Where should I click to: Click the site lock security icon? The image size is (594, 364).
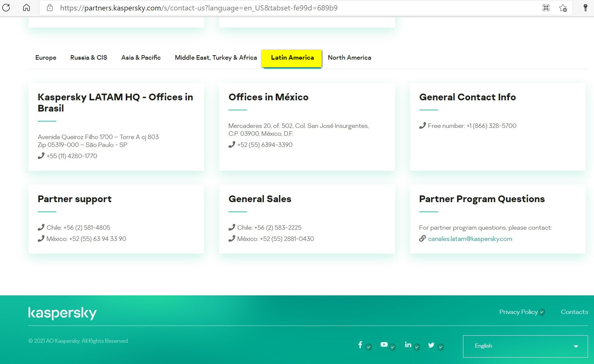[50, 8]
